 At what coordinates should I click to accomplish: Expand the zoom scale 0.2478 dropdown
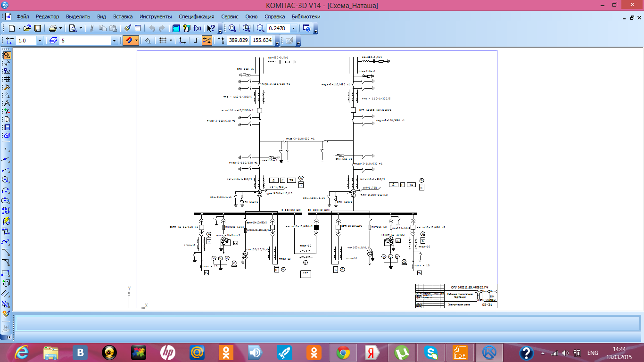coord(294,28)
